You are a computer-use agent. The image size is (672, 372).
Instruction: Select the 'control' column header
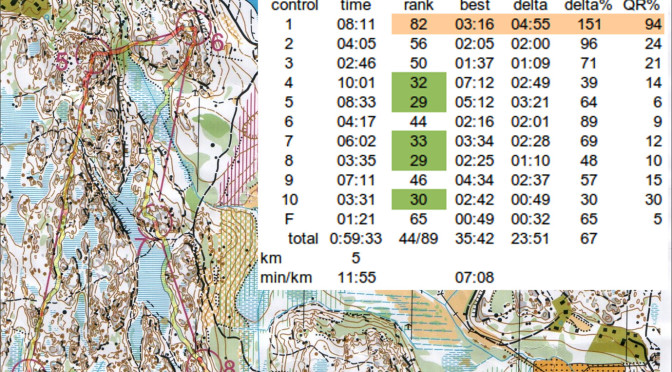click(295, 6)
